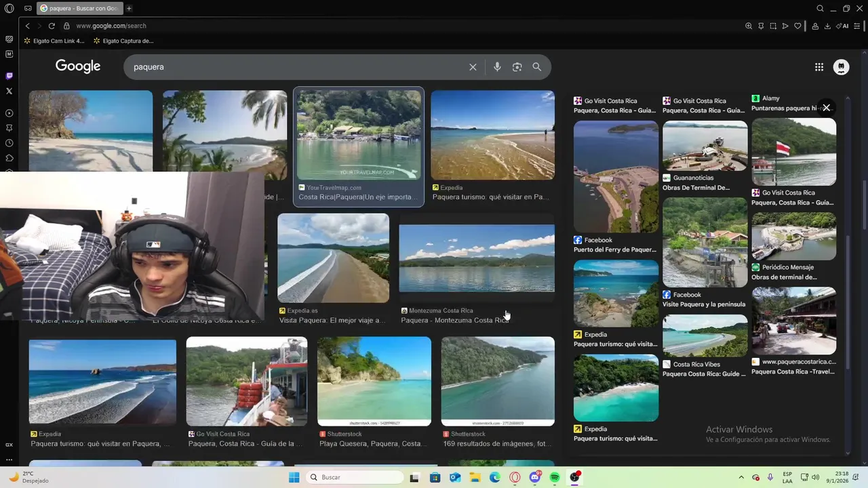Viewport: 868px width, 488px height.
Task: Open the www.paqueracostarica.c... travel image
Action: point(793,321)
